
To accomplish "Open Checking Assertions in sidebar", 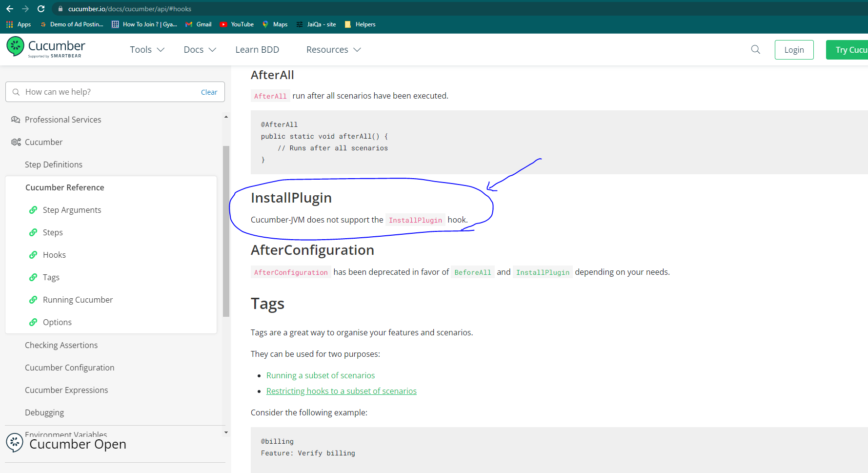I will [61, 345].
